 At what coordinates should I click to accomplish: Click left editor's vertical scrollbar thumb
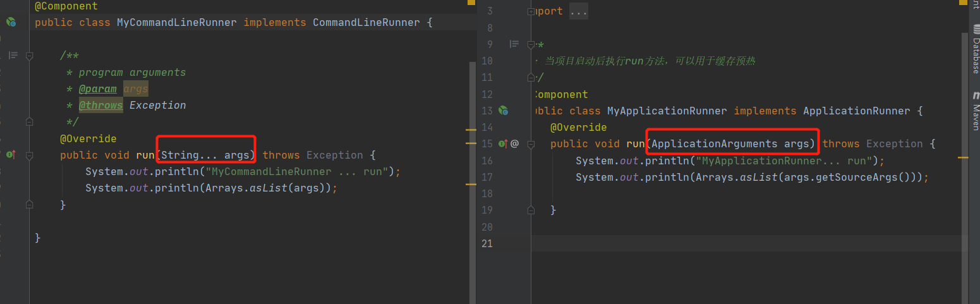coord(472,182)
